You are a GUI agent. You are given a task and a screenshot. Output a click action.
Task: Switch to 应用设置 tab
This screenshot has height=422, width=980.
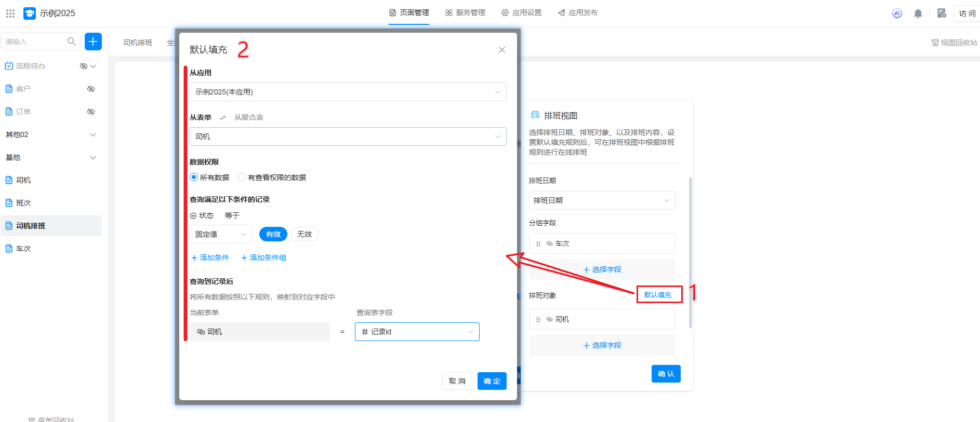click(521, 12)
